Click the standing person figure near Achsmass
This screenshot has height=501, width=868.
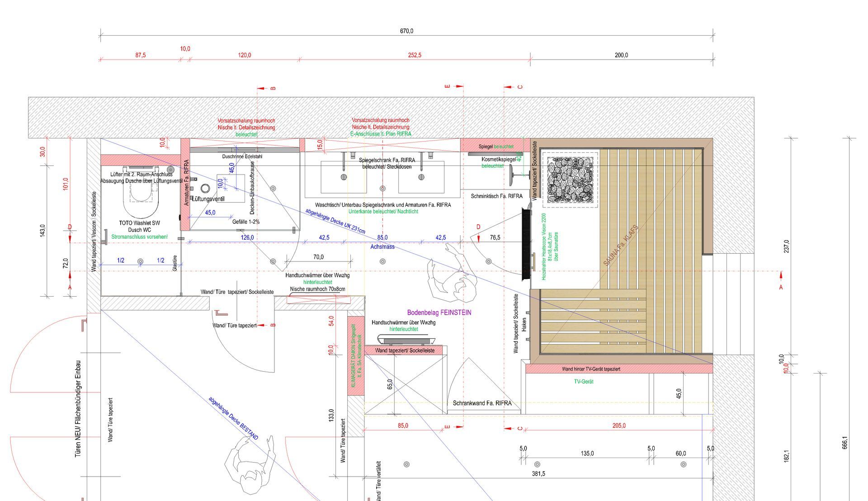pos(453,276)
